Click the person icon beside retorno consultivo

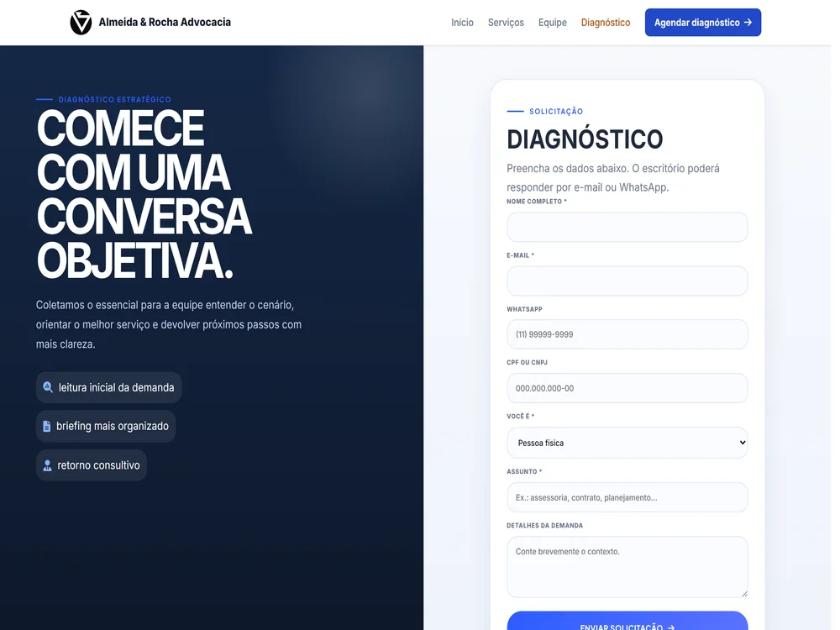(47, 465)
